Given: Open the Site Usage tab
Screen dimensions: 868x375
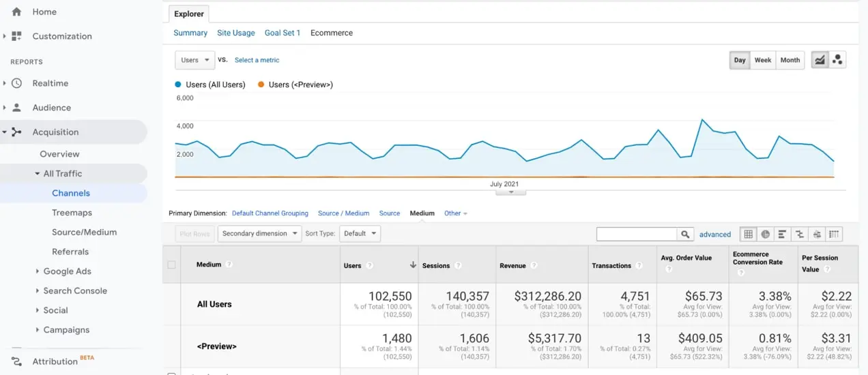Looking at the screenshot, I should 235,33.
